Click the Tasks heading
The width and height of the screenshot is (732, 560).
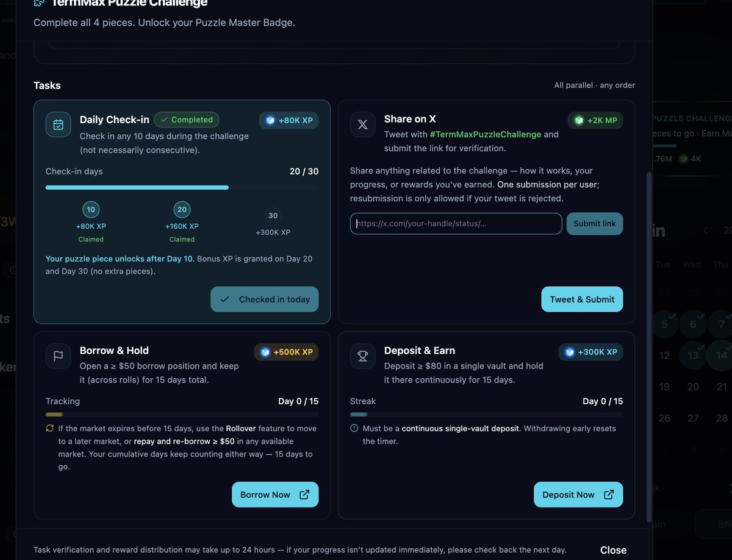pos(47,85)
